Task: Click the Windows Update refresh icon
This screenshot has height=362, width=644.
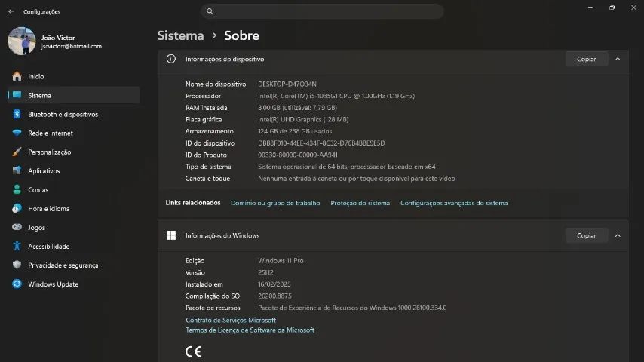Action: click(x=17, y=284)
